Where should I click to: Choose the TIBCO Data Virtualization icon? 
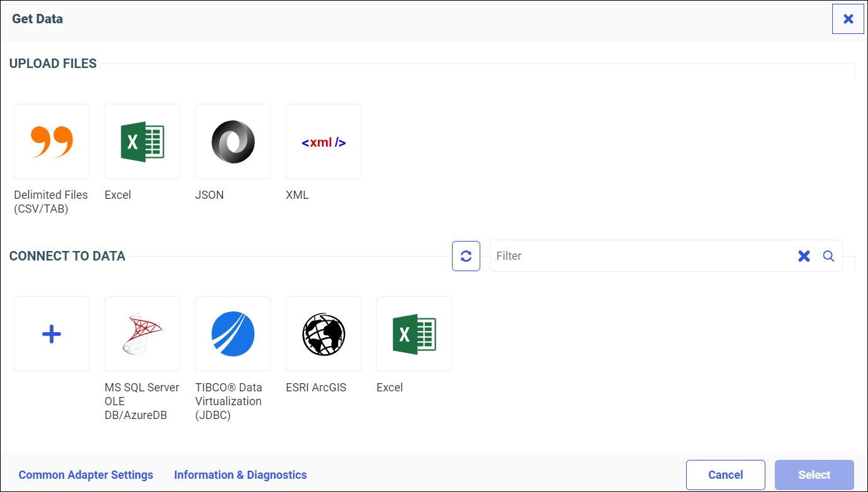point(233,334)
